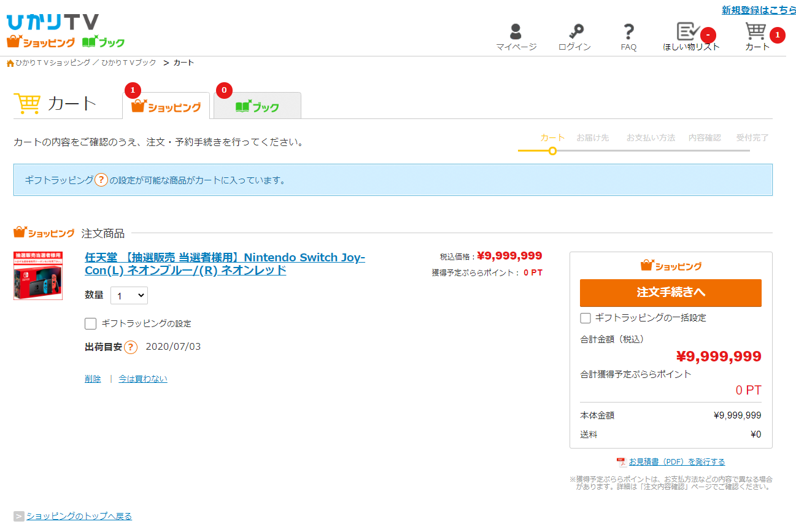Open the wish list icon
The width and height of the screenshot is (796, 532).
click(687, 32)
